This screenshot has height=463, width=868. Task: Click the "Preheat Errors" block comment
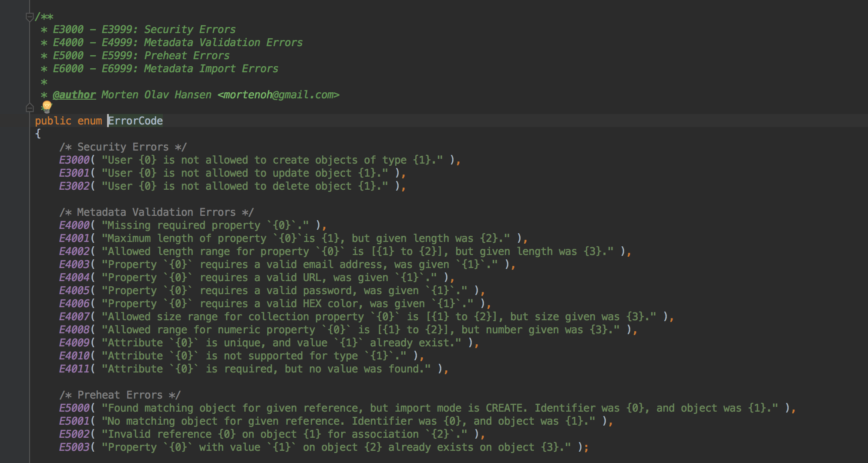(x=120, y=395)
